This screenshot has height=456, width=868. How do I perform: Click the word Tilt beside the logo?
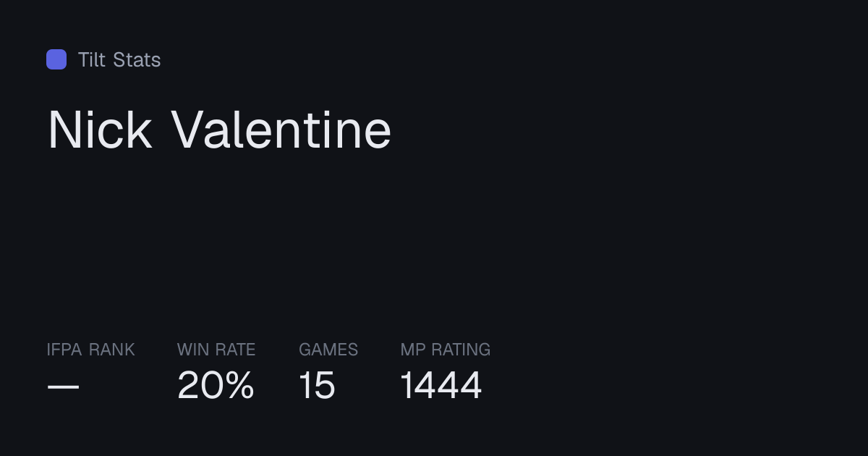[x=92, y=59]
